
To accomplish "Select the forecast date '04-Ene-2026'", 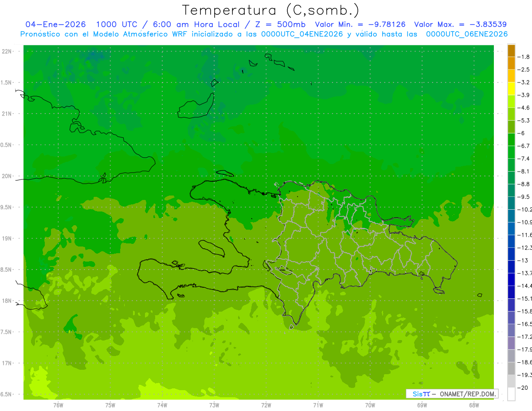I will (56, 24).
